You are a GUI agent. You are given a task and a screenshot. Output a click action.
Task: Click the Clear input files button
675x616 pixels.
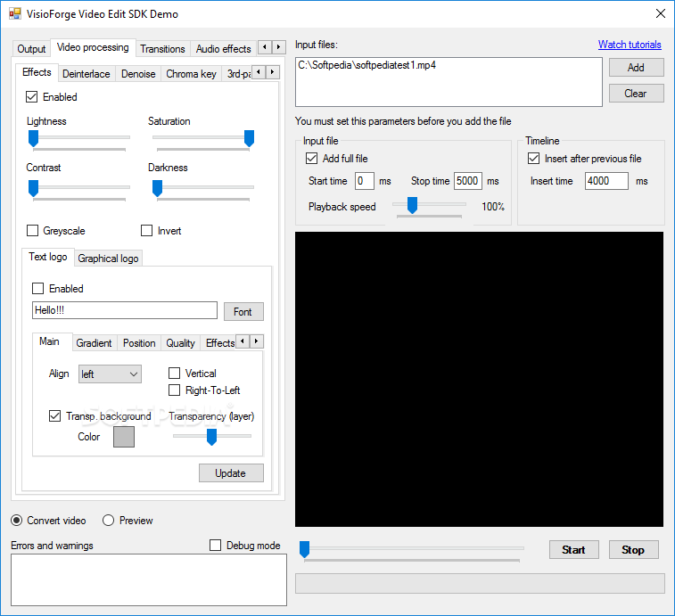coord(636,94)
